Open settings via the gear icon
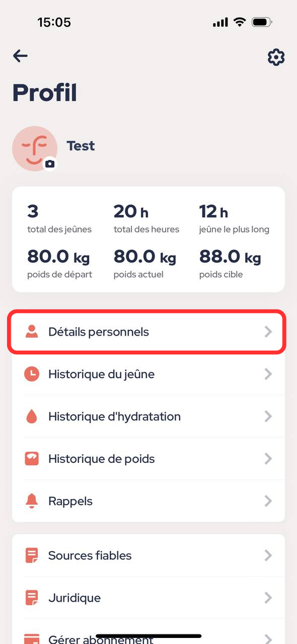The image size is (297, 644). [276, 57]
